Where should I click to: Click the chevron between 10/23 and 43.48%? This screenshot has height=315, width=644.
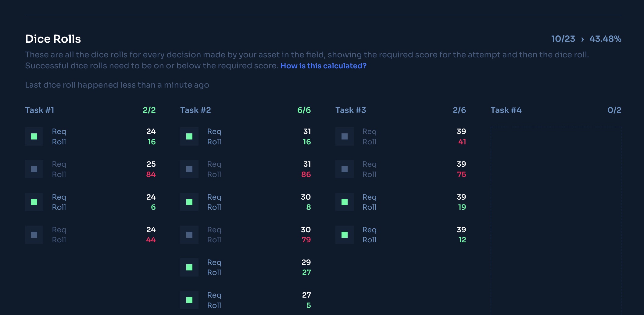(x=582, y=39)
